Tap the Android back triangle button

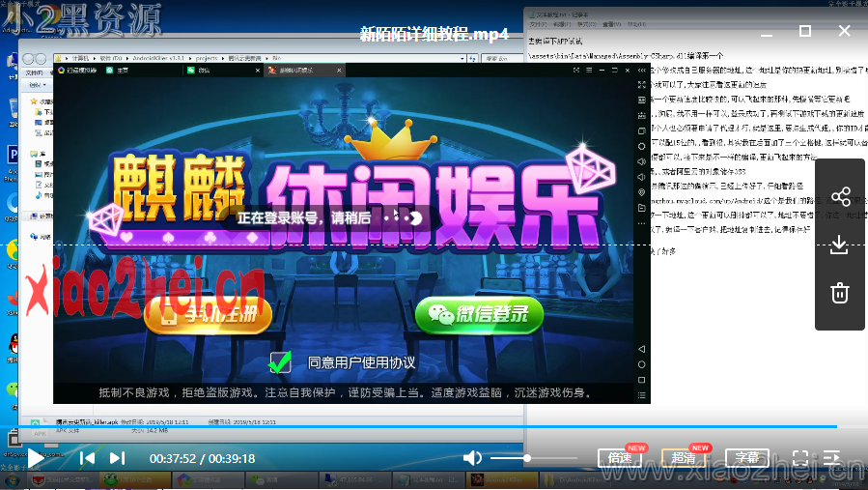tap(642, 349)
